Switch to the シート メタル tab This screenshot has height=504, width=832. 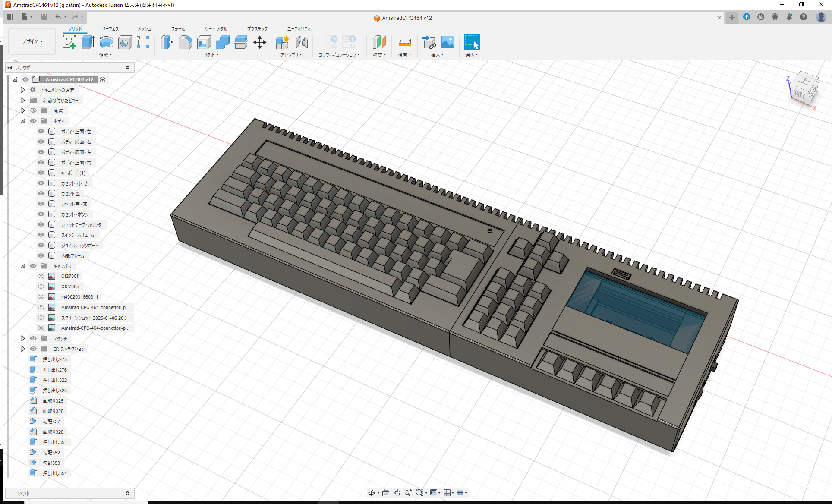pos(215,29)
